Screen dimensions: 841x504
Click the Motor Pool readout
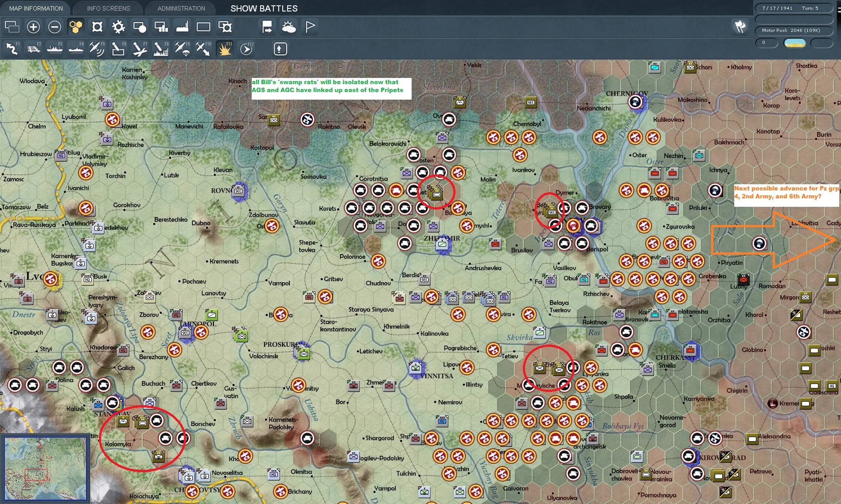(x=794, y=31)
